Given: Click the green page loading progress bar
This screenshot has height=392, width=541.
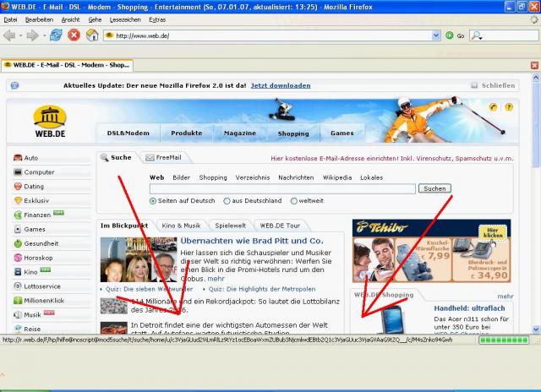Looking at the screenshot, I should click(504, 340).
